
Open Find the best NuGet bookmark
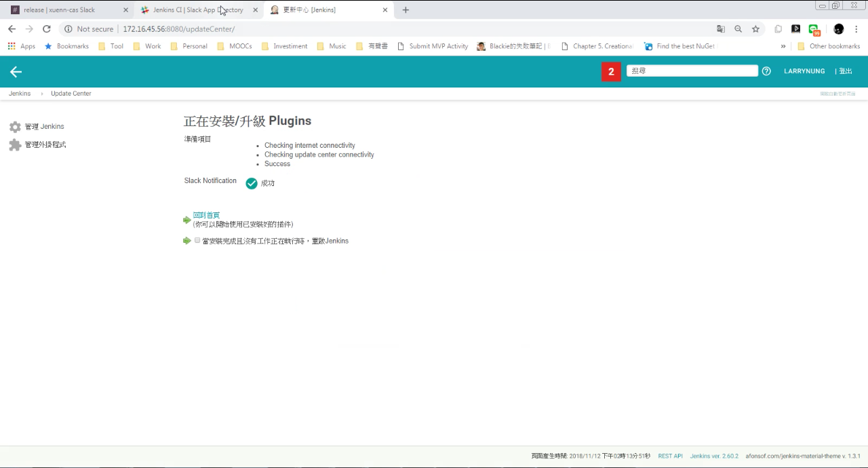click(x=679, y=46)
